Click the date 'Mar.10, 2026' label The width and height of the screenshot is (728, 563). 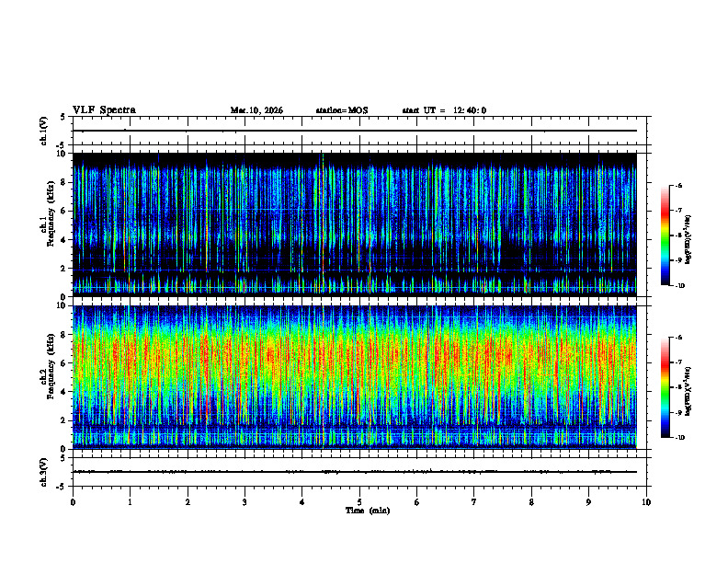[256, 110]
